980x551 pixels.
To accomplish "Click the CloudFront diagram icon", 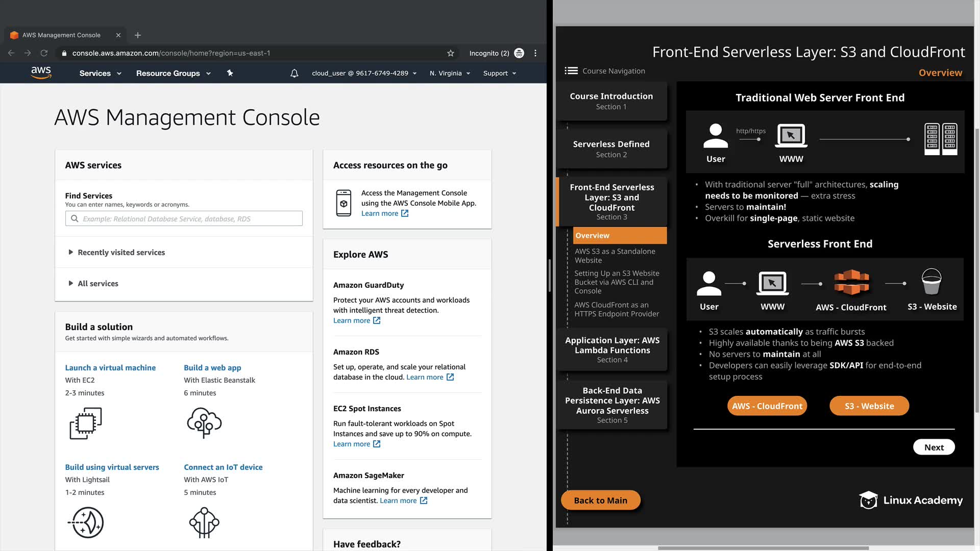I will click(851, 282).
